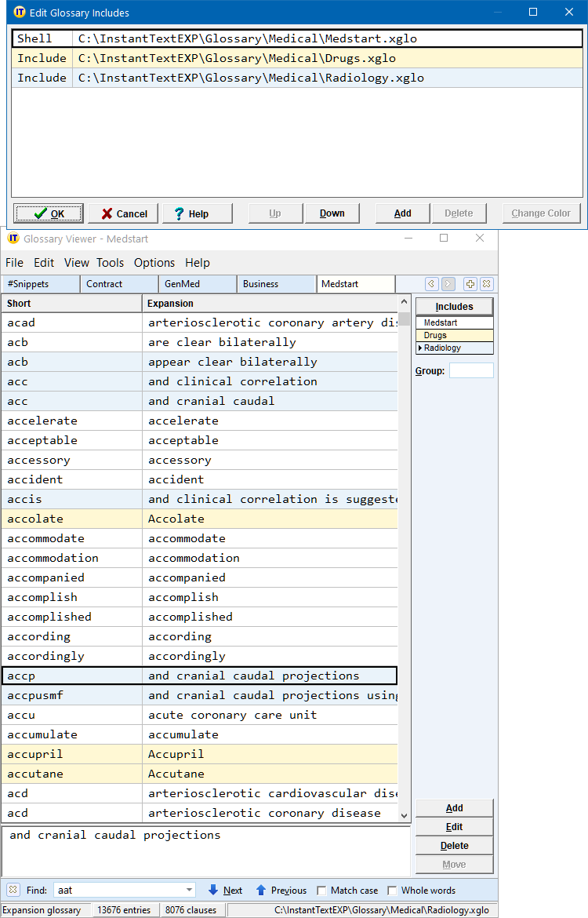Click the Group input field
The image size is (588, 918).
tap(470, 371)
